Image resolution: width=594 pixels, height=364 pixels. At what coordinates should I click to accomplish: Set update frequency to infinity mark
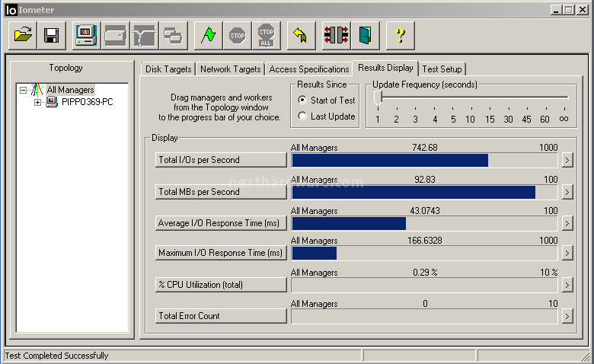pos(564,119)
